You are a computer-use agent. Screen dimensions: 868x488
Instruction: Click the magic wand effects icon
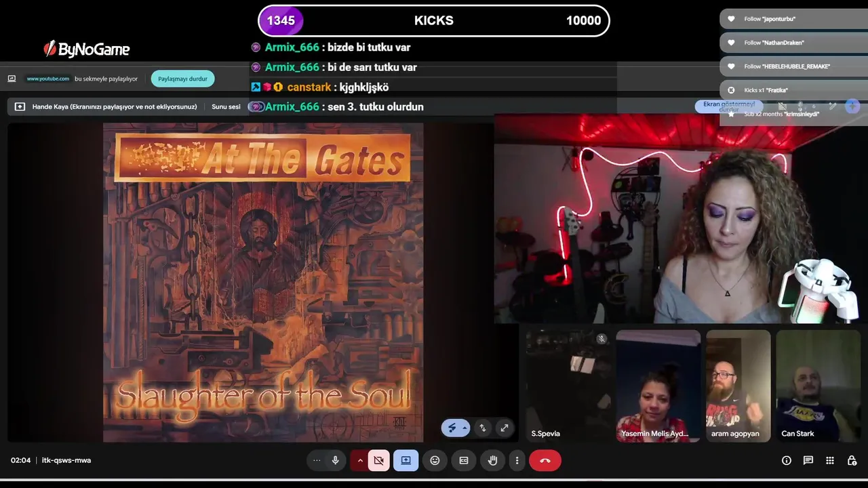tap(833, 106)
